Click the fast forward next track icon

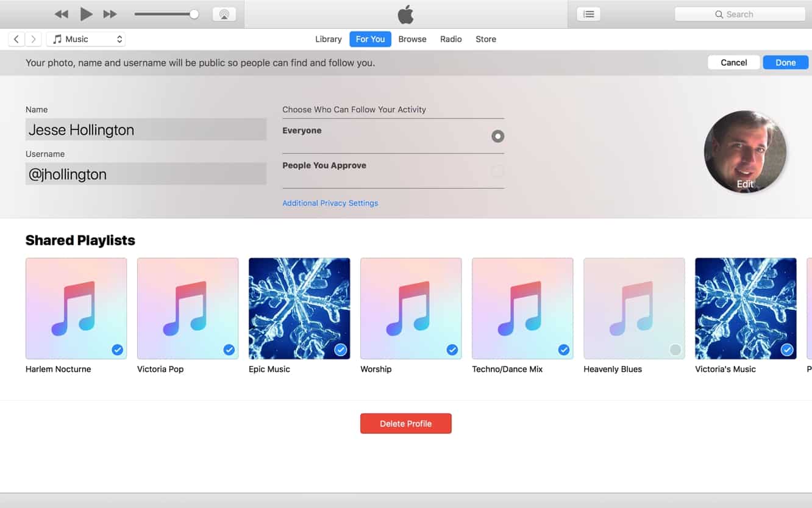coord(110,14)
